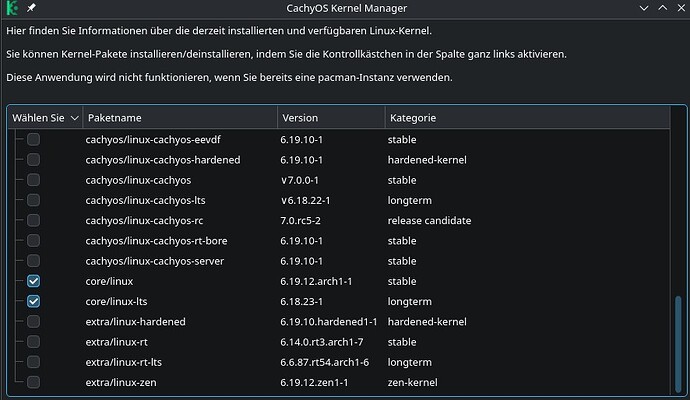Click the vertical scrollbar handle

(x=678, y=344)
